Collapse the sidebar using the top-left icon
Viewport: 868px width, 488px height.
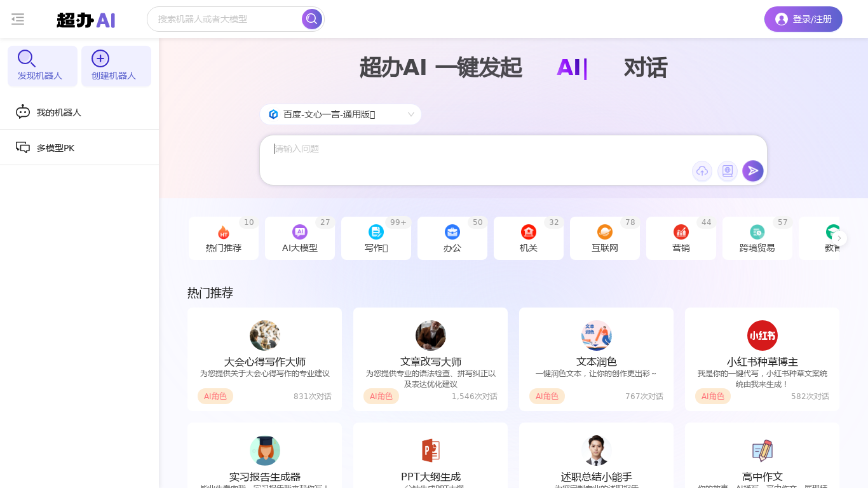(x=17, y=19)
